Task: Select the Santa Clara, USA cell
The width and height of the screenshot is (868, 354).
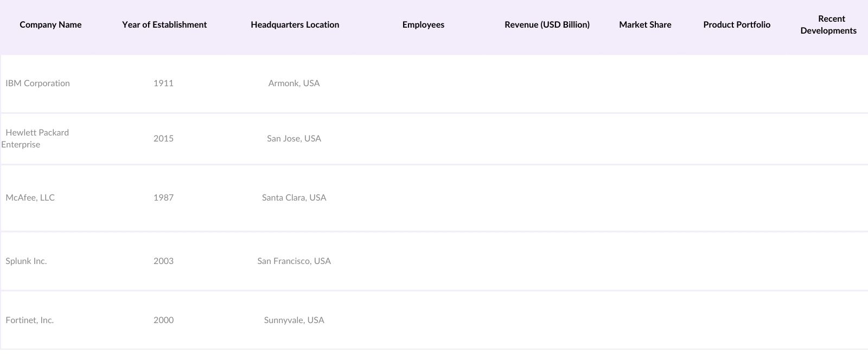Action: tap(294, 198)
